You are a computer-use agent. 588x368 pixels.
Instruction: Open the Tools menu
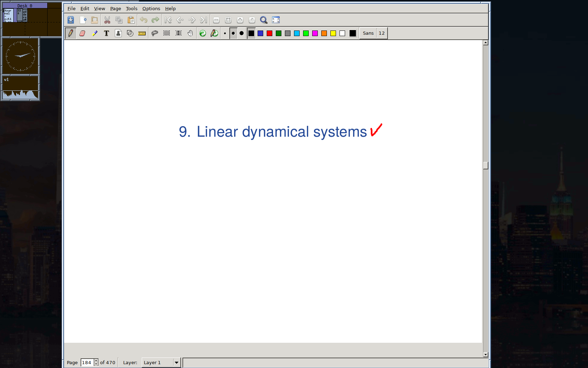(132, 8)
